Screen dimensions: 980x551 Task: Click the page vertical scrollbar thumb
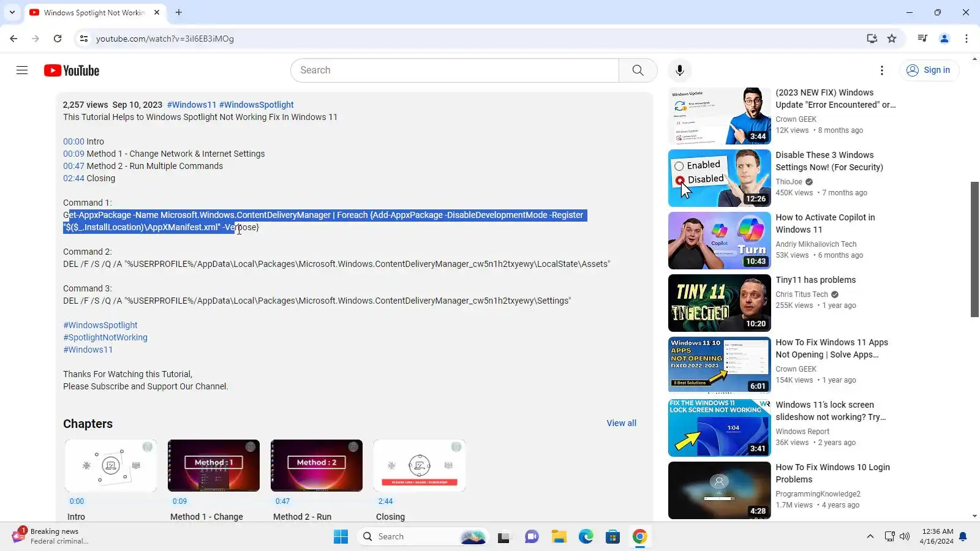coord(974,249)
